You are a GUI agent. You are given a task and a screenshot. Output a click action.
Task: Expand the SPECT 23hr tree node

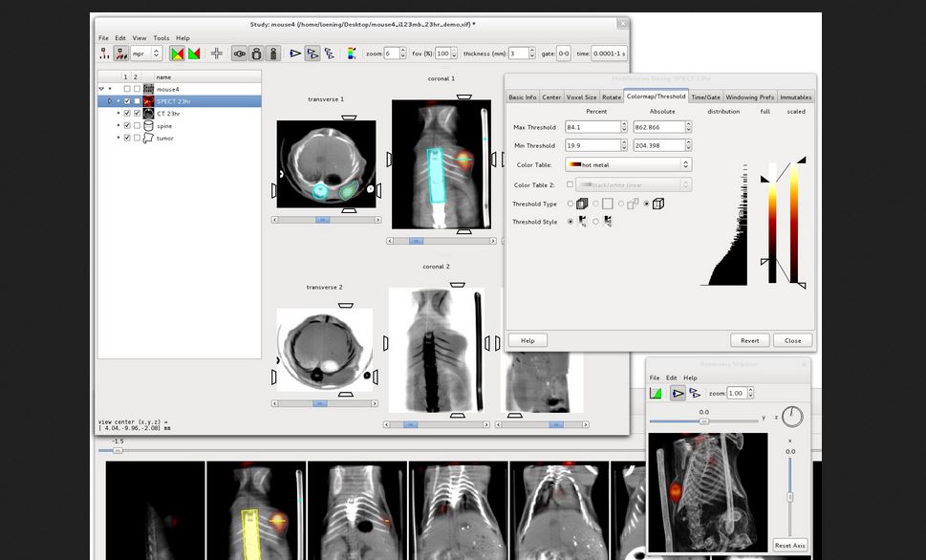[109, 101]
